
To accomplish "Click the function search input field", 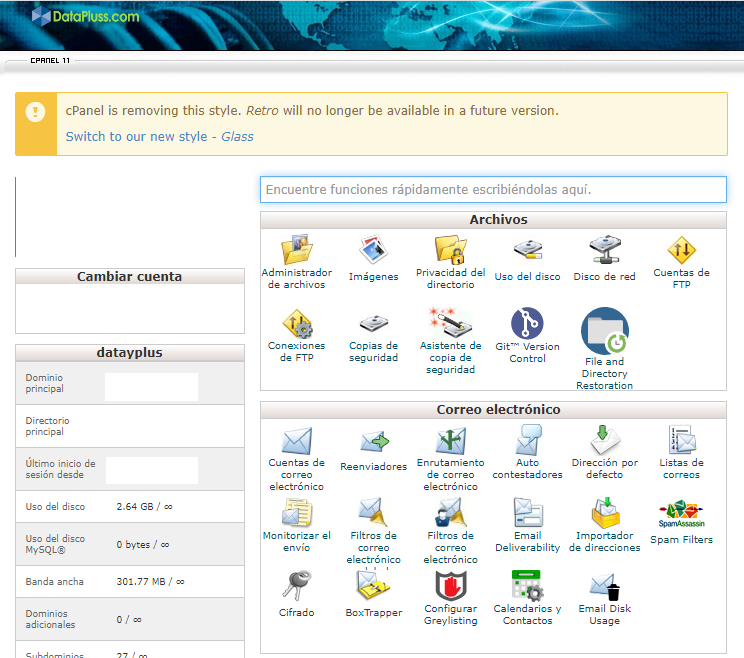I will pyautogui.click(x=493, y=189).
